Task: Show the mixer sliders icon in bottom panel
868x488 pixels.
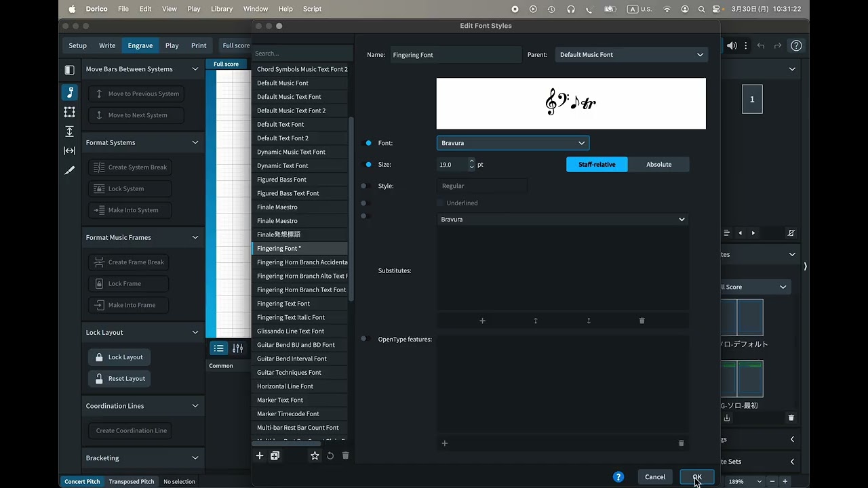Action: [237, 348]
